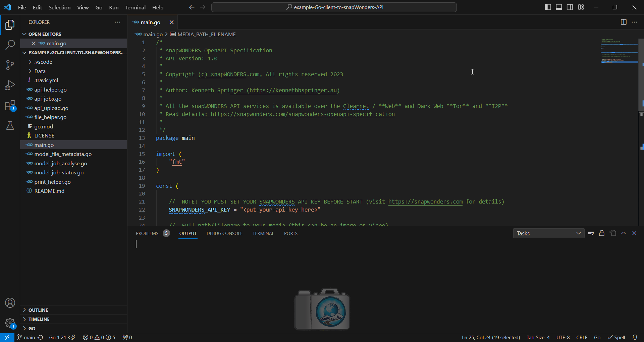Image resolution: width=644 pixels, height=342 pixels.
Task: Open the Accounts icon in activity bar
Action: click(10, 303)
